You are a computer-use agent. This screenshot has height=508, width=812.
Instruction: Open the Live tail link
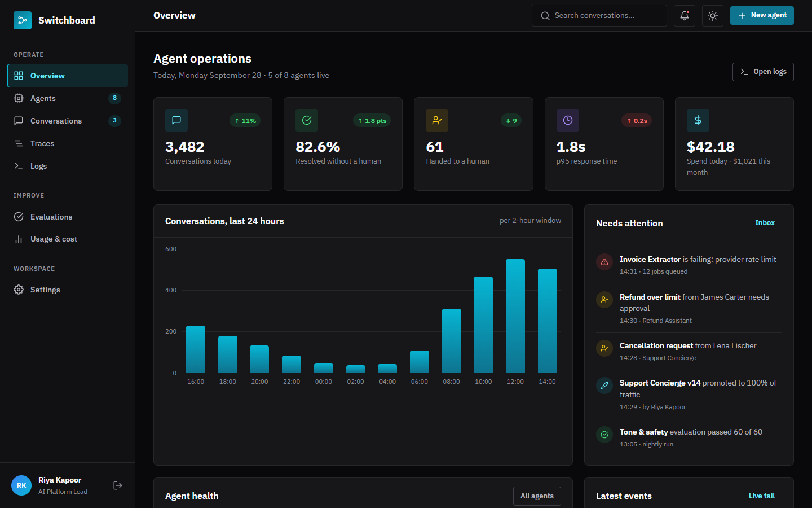pos(761,496)
